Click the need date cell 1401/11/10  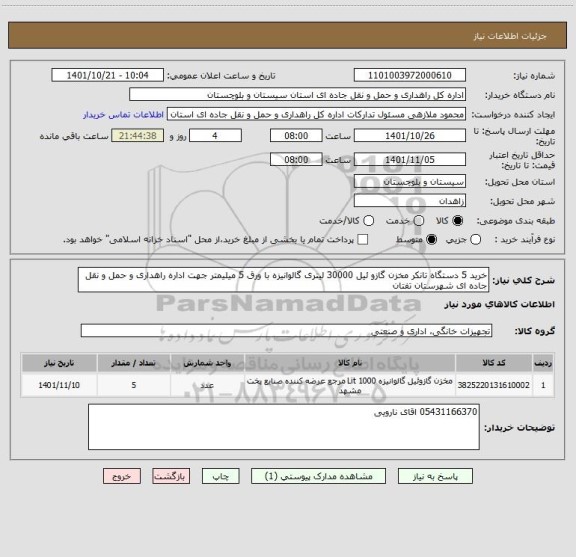(59, 385)
